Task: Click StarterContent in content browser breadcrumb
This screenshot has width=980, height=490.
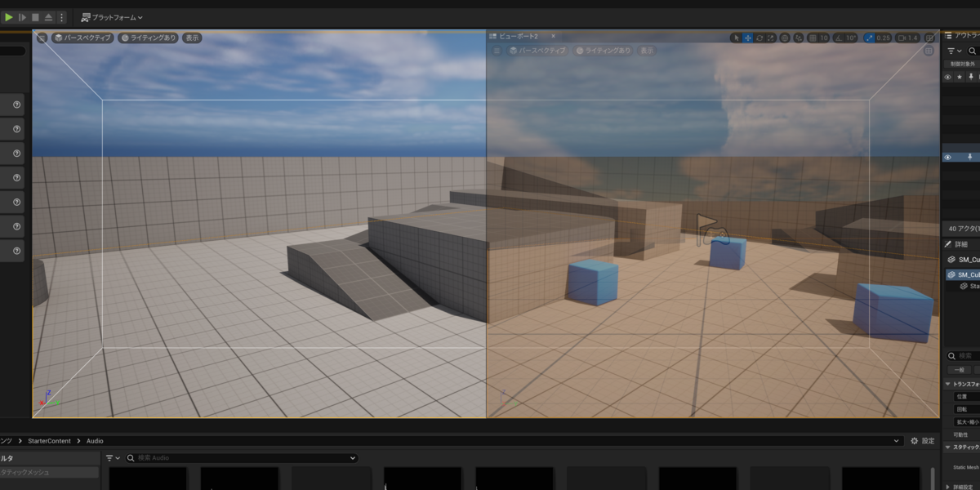Action: pos(51,441)
